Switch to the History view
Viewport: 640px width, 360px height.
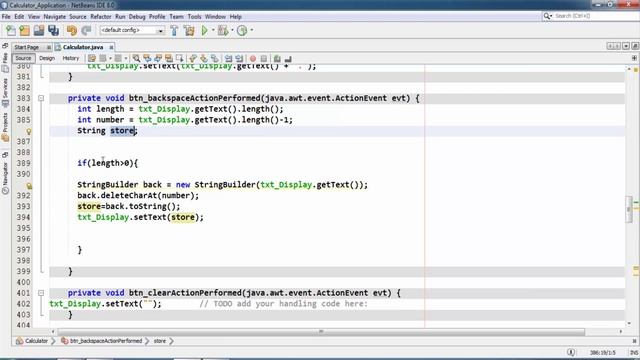click(71, 58)
